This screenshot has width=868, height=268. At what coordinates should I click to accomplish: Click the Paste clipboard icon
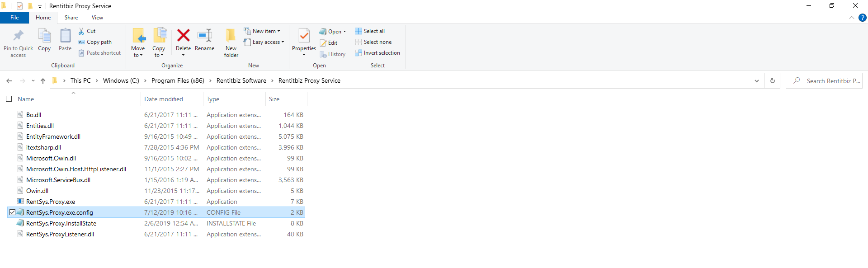(x=65, y=36)
